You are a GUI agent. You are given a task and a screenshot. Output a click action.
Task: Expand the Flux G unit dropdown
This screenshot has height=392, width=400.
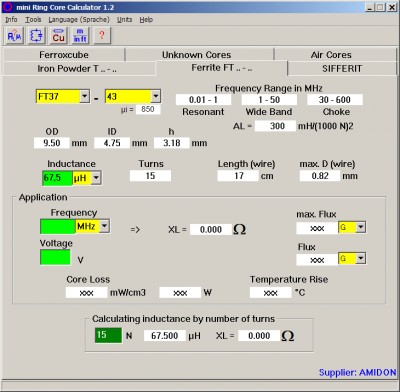coord(361,259)
